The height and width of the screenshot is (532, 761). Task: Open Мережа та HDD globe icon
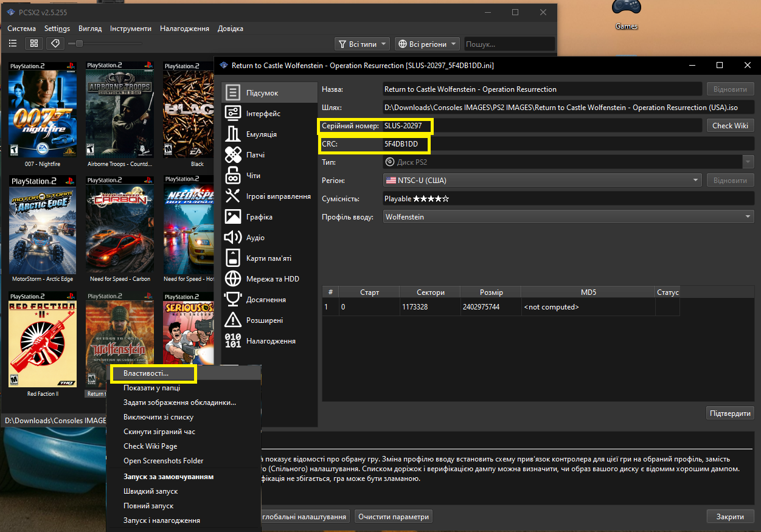[233, 279]
